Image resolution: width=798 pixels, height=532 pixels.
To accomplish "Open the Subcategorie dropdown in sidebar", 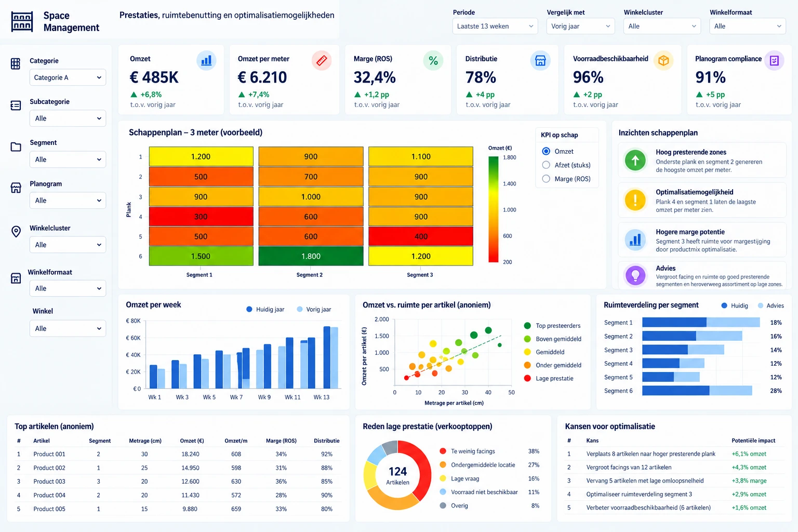I will 68,118.
